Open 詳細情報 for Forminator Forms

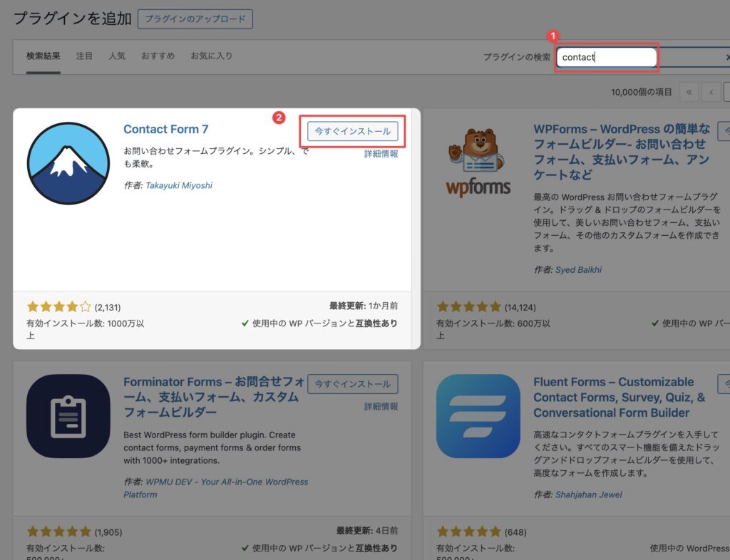(381, 407)
